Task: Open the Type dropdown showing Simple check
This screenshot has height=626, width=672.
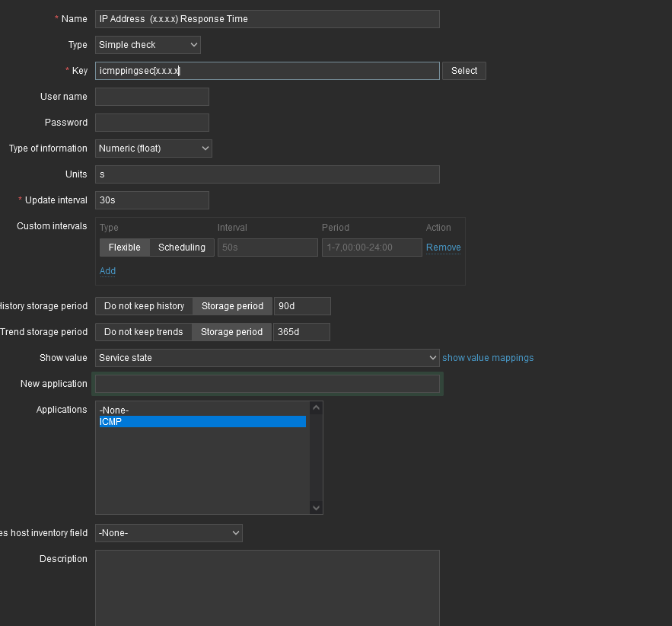Action: point(148,45)
